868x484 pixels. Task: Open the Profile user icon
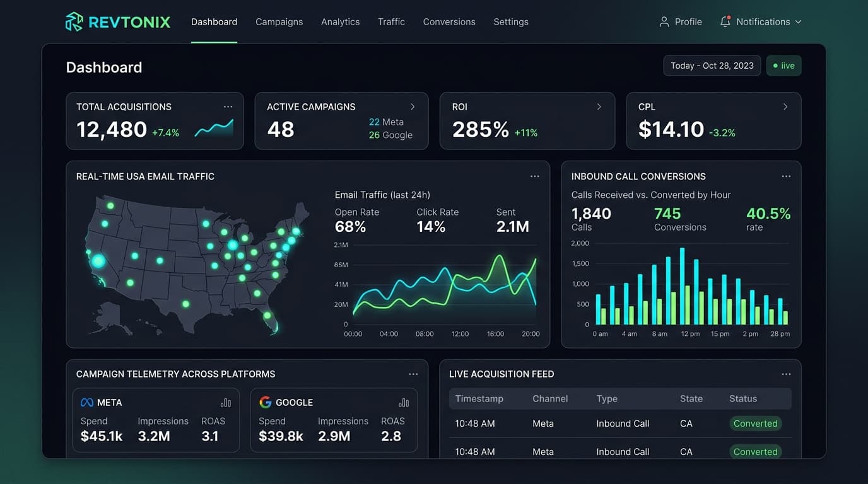point(664,21)
